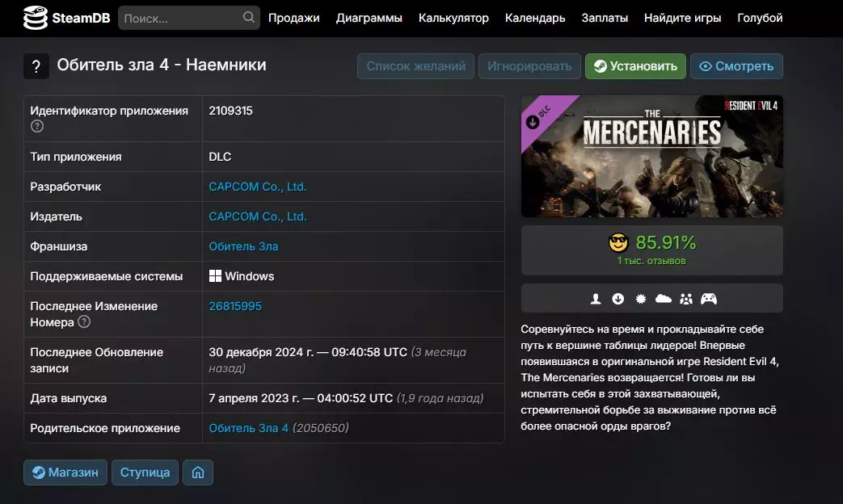This screenshot has height=504, width=843.
Task: Open parent app Обитель Зла 4 link
Action: coord(248,428)
